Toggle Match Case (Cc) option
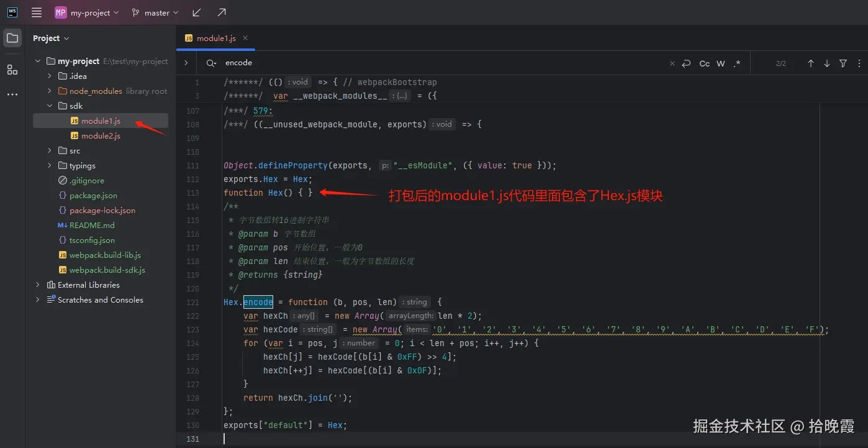868x448 pixels. 704,63
